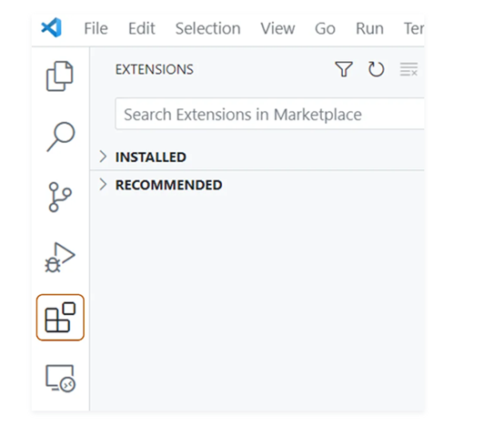Open the Selection menu
This screenshot has height=427, width=504.
coord(208,28)
